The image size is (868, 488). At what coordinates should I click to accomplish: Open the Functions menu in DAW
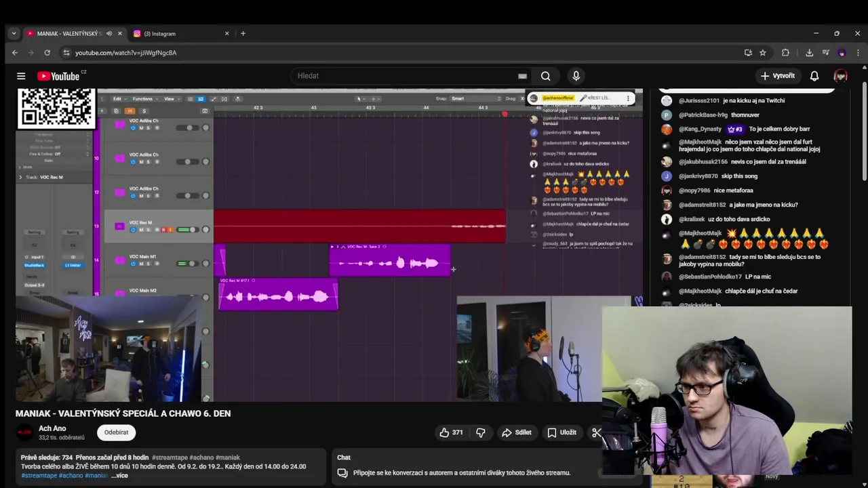point(144,99)
